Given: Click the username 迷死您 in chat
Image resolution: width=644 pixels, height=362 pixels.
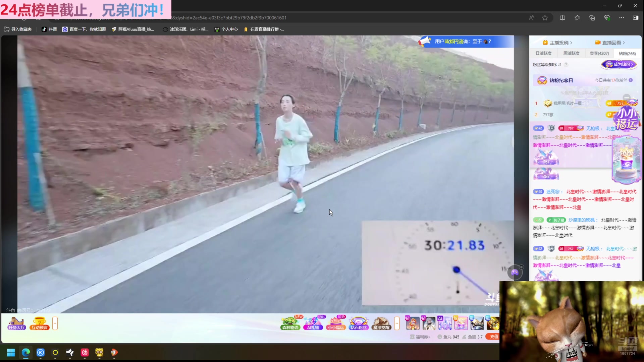Looking at the screenshot, I should click(553, 192).
